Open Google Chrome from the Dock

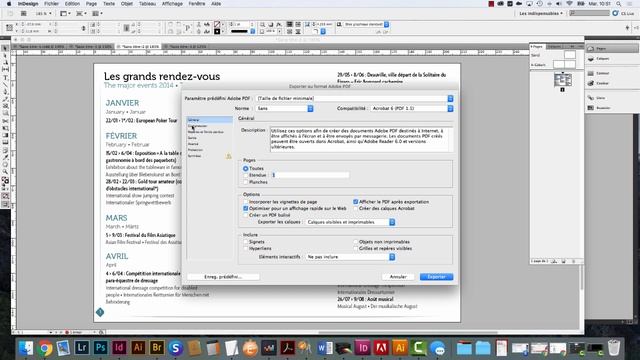(45, 348)
